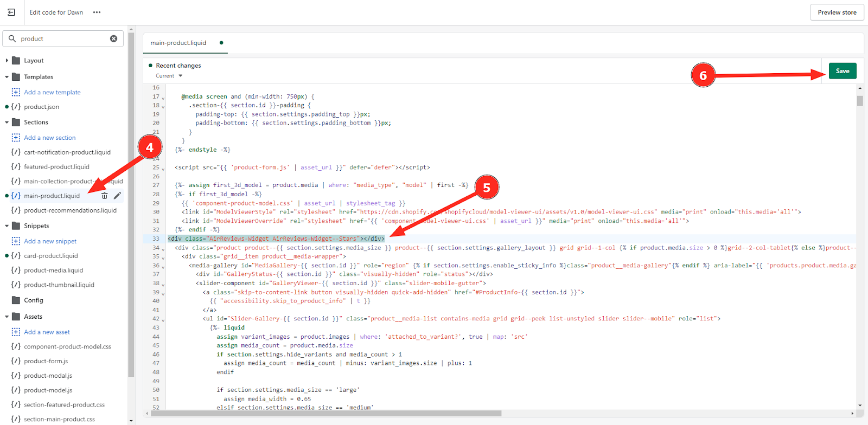Click the Preview store button
Image resolution: width=868 pixels, height=425 pixels.
(x=837, y=12)
